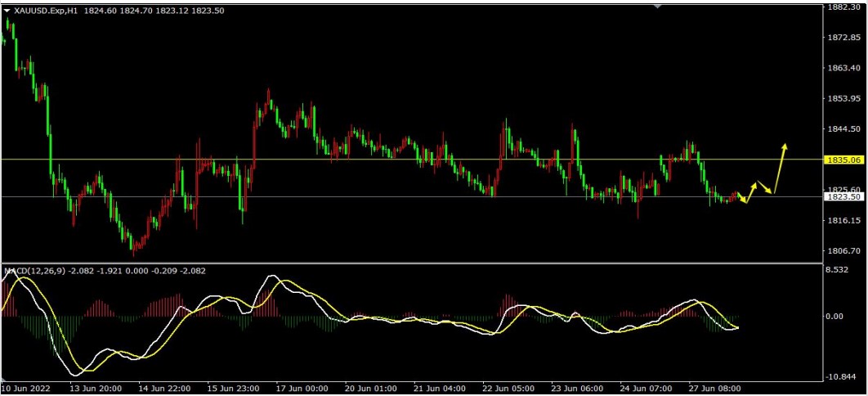The height and width of the screenshot is (396, 868).
Task: Click the 1823.50 current price tag on axis
Action: (843, 196)
